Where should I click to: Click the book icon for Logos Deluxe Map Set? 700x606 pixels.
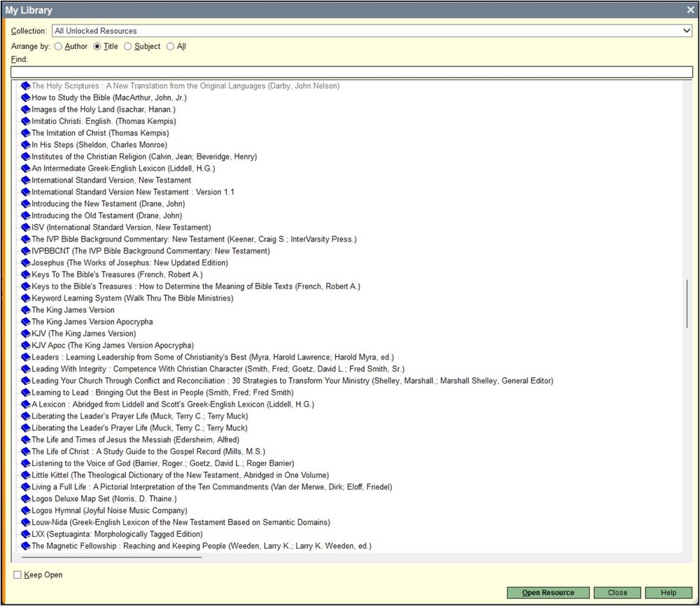[x=26, y=498]
